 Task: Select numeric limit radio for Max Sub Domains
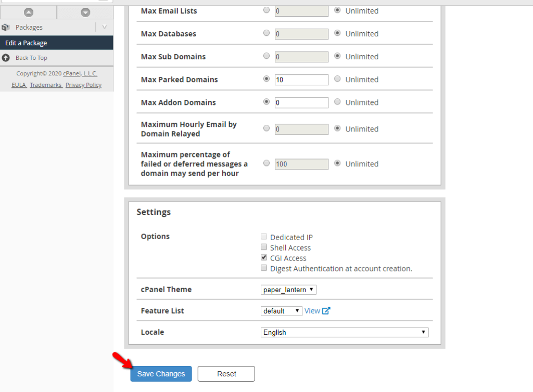point(266,56)
